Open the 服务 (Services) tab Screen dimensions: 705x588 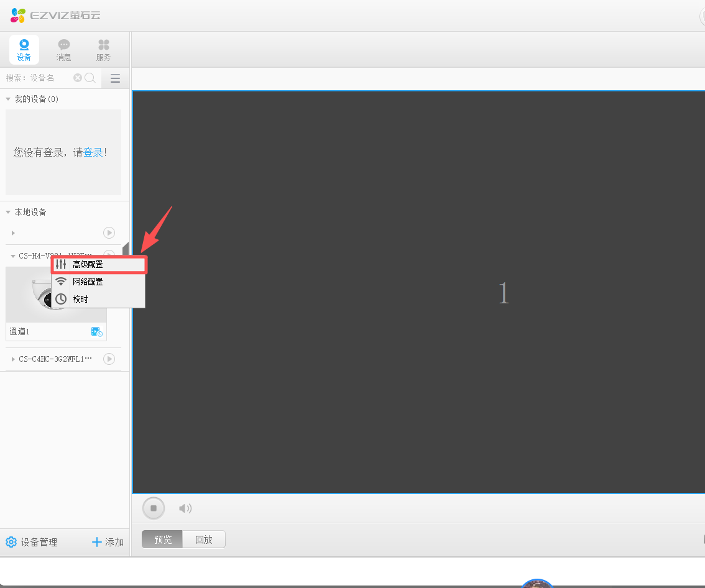click(x=103, y=50)
